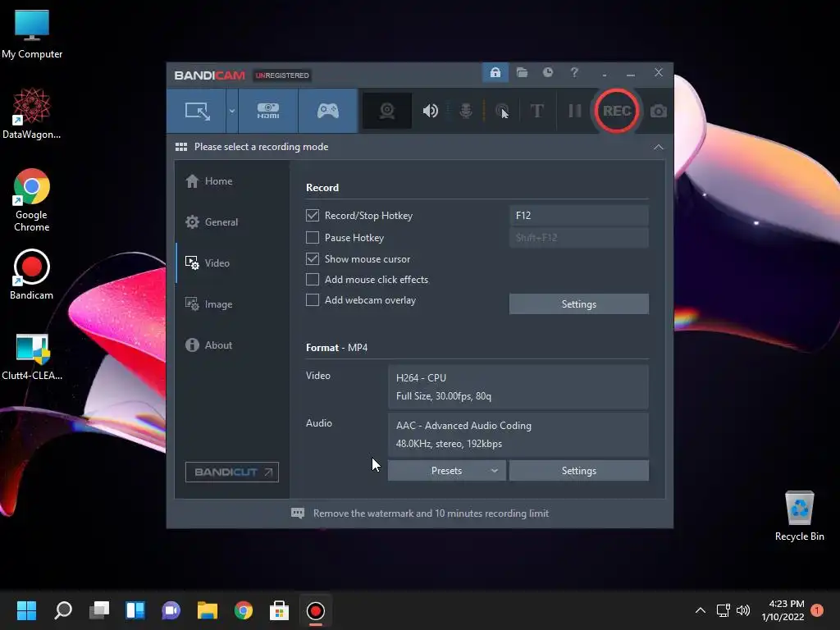Open the Windows Start menu
This screenshot has height=630, width=840.
click(x=26, y=610)
